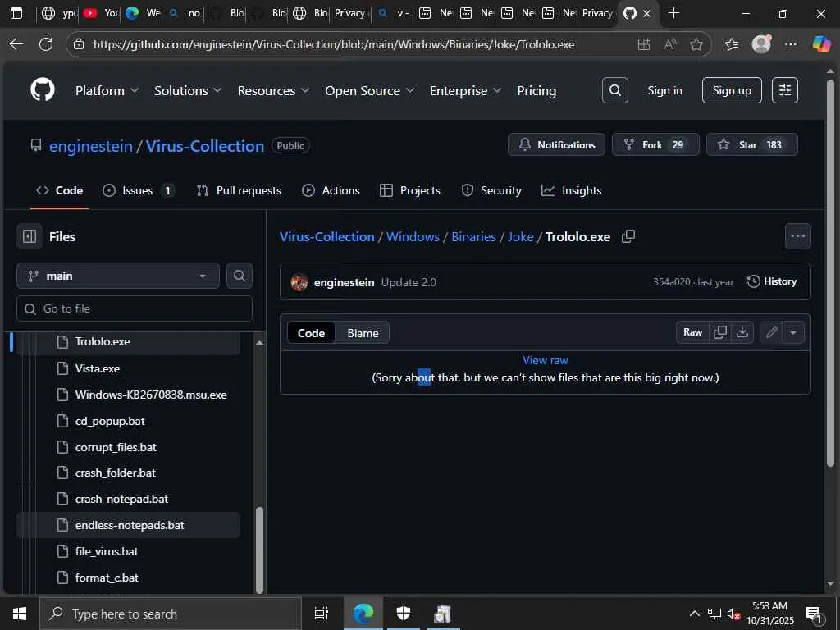The width and height of the screenshot is (840, 630).
Task: Open notification center icon
Action: click(815, 614)
